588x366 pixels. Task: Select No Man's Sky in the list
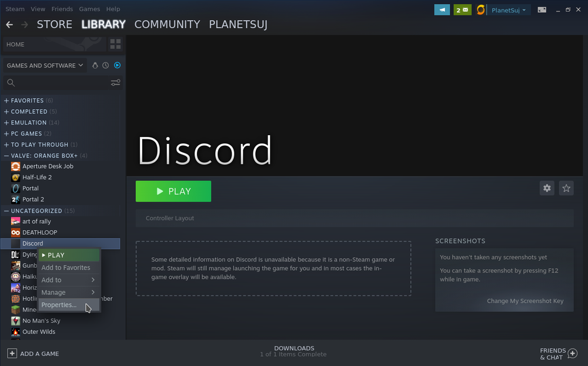(x=41, y=321)
